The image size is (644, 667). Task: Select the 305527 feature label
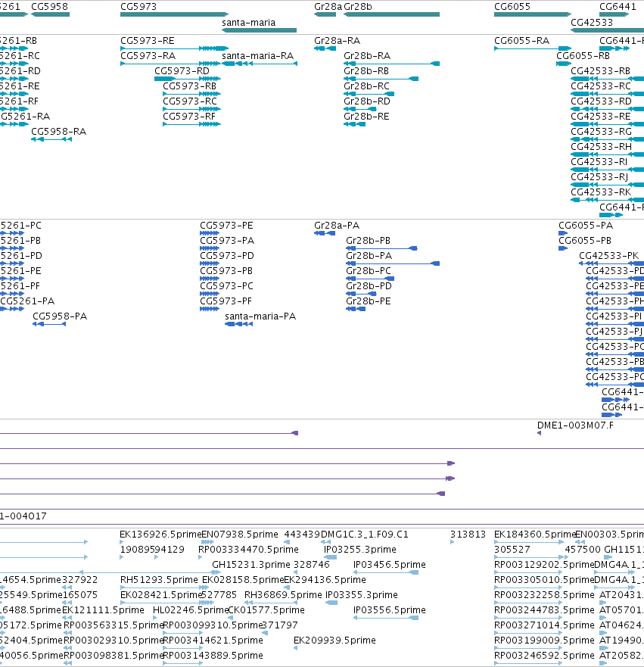coord(512,549)
